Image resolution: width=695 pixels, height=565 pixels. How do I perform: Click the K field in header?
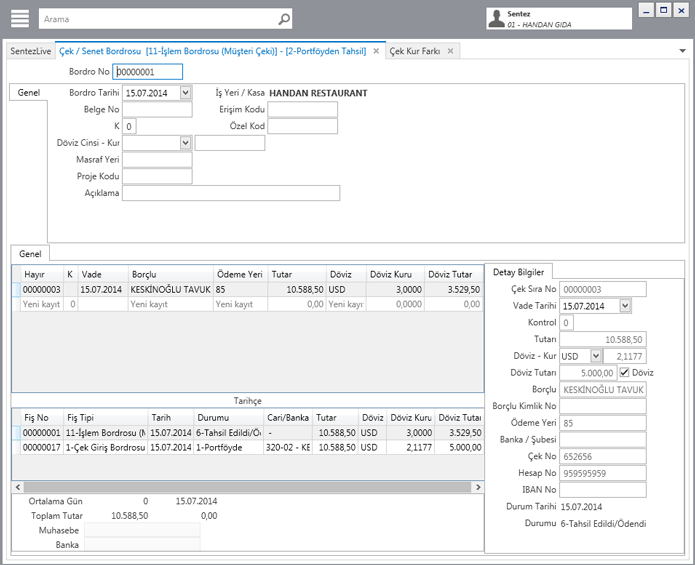coord(129,126)
